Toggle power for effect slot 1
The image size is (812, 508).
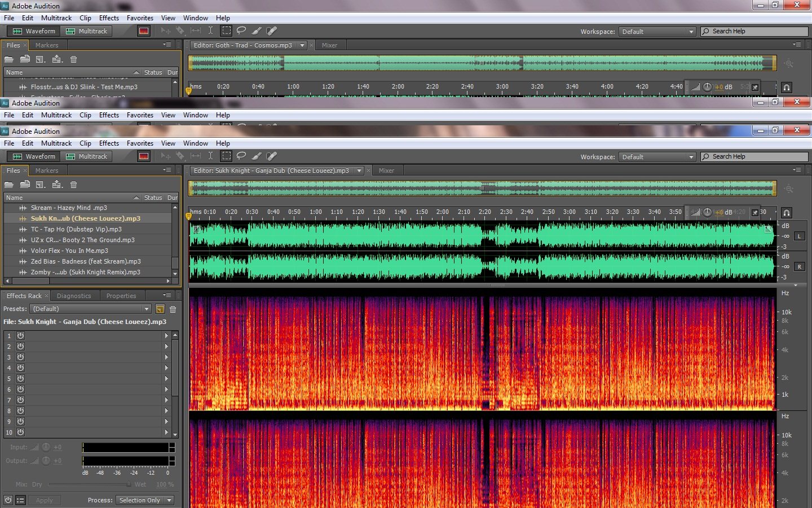(x=20, y=335)
